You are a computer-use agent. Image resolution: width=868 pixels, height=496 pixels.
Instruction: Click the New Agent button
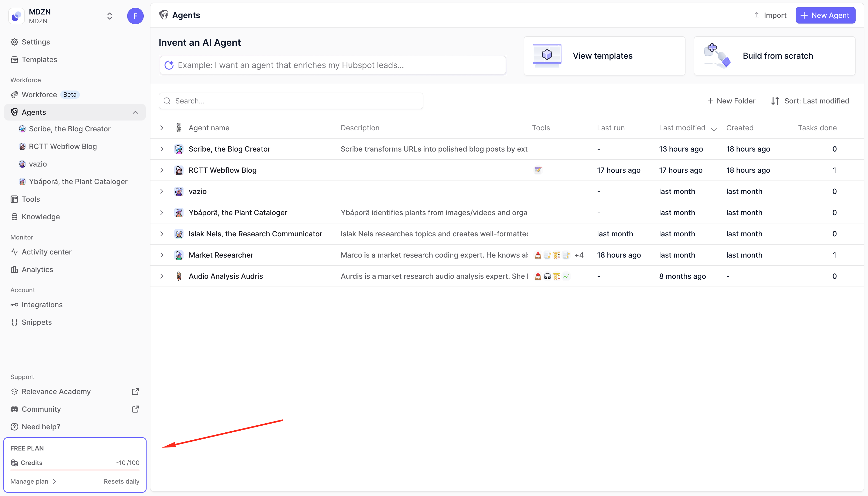825,15
